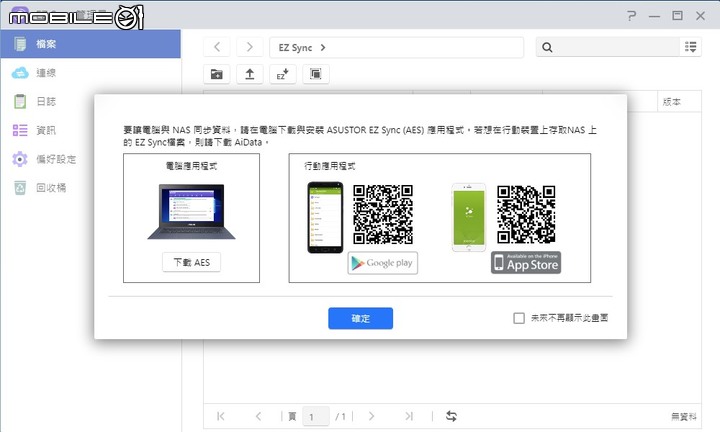Screen dimensions: 720x432
Task: Click the page number input field
Action: pyautogui.click(x=316, y=416)
